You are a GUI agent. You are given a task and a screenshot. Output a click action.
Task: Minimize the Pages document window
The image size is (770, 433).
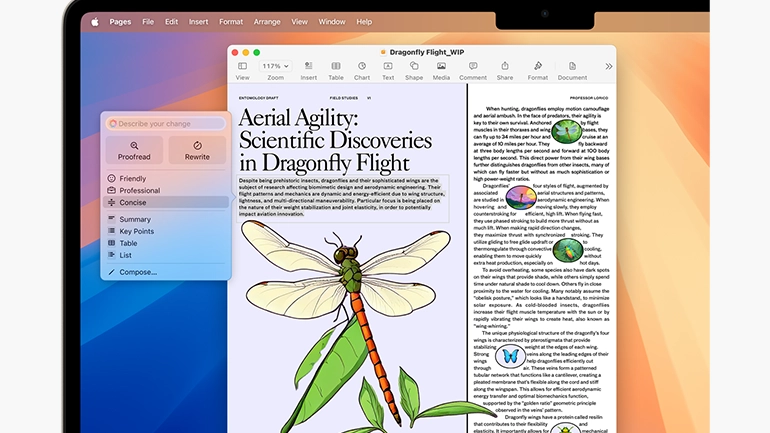click(x=246, y=52)
